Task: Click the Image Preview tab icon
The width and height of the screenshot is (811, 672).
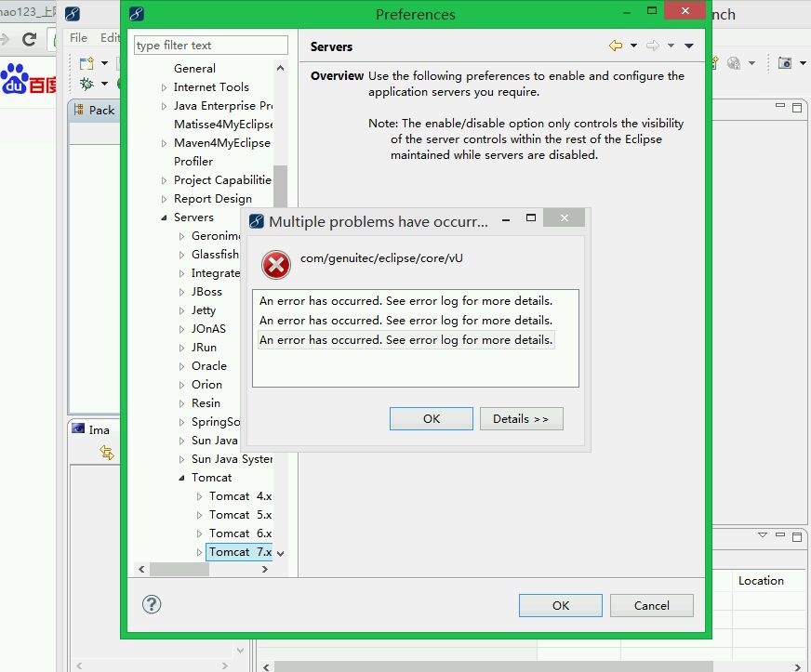Action: point(79,428)
